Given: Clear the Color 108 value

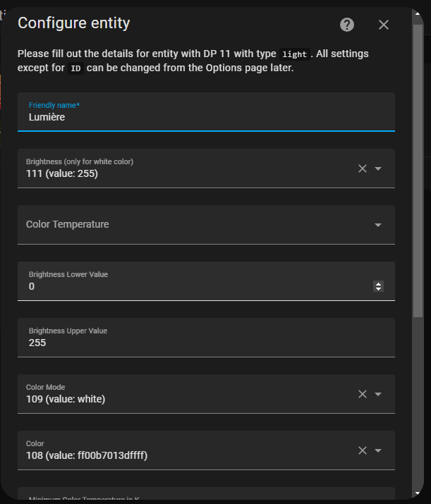Looking at the screenshot, I should coord(363,450).
